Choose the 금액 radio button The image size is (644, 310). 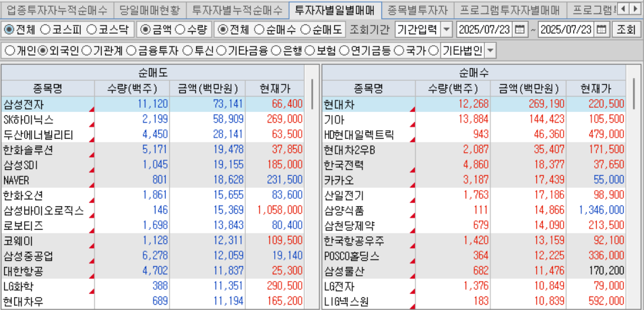(x=145, y=30)
